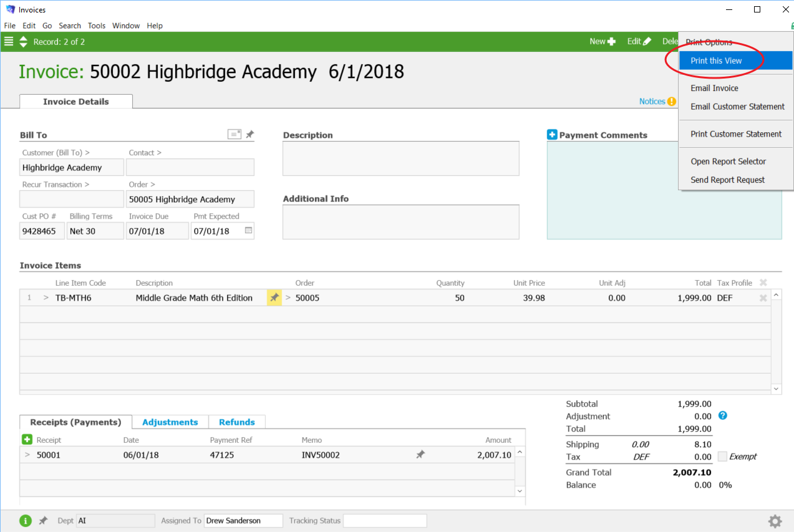Click receipts list scroll down arrow
794x532 pixels.
click(x=520, y=491)
